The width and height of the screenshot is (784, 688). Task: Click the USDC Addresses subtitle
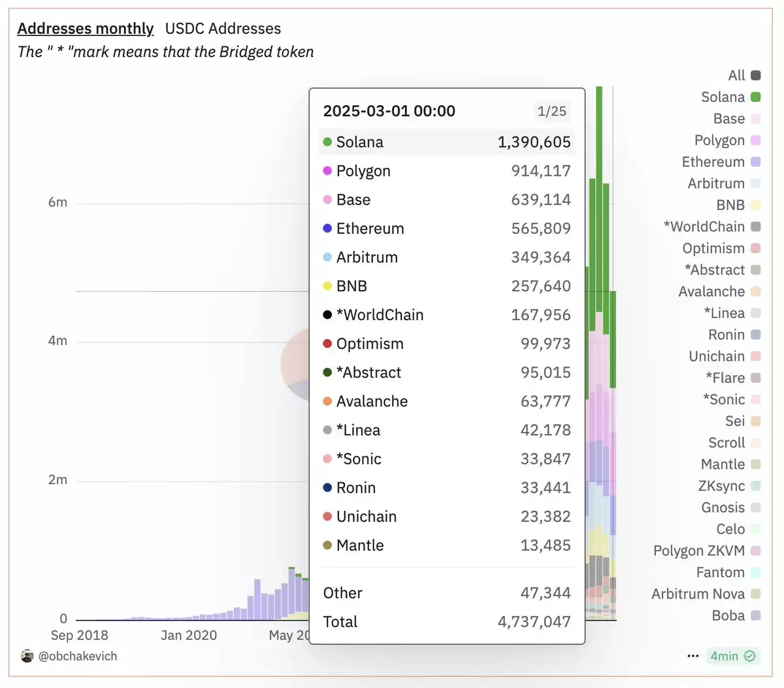pyautogui.click(x=223, y=29)
